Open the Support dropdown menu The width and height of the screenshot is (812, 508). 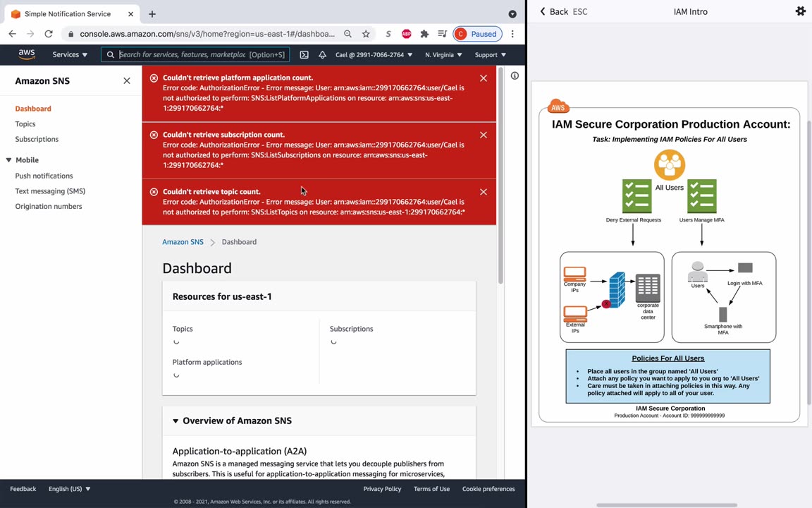pos(490,54)
